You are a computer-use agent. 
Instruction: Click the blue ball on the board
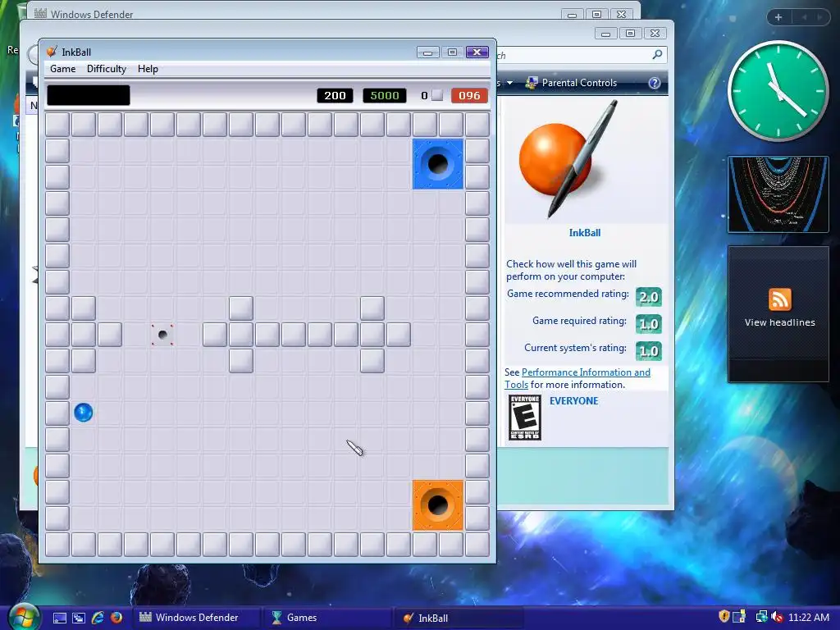(83, 413)
